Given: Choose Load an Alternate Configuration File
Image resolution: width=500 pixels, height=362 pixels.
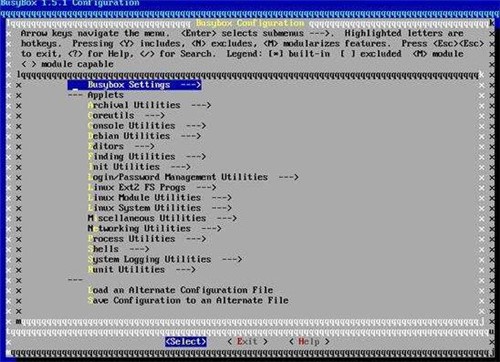Looking at the screenshot, I should (x=180, y=290).
